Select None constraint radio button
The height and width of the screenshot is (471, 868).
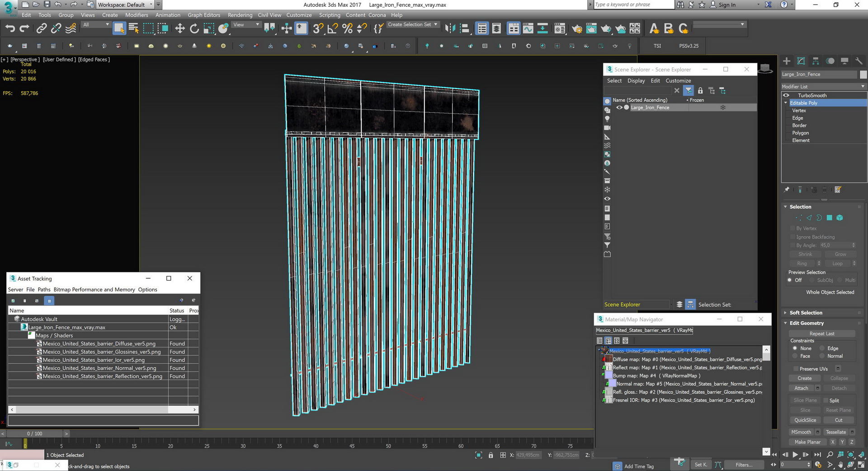click(795, 348)
